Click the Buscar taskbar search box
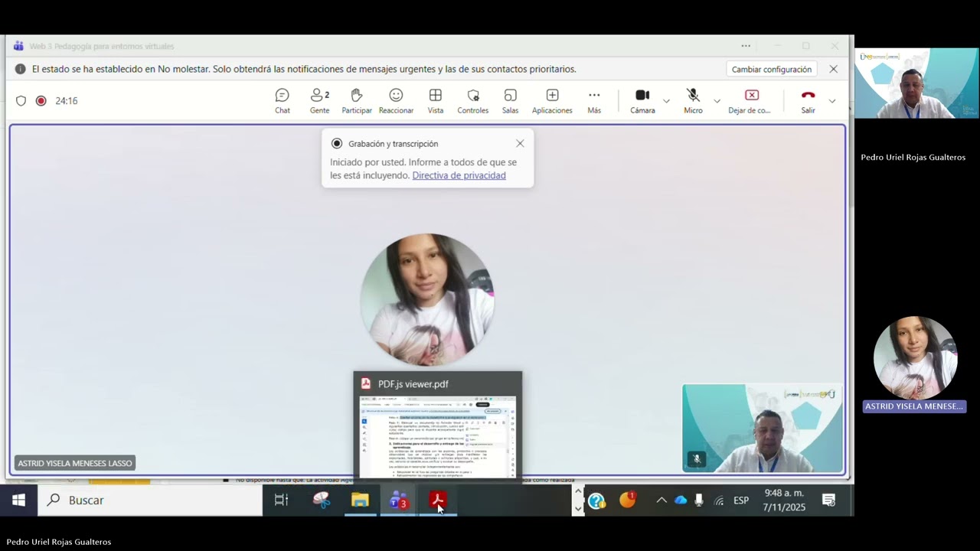The image size is (980, 551). point(151,500)
